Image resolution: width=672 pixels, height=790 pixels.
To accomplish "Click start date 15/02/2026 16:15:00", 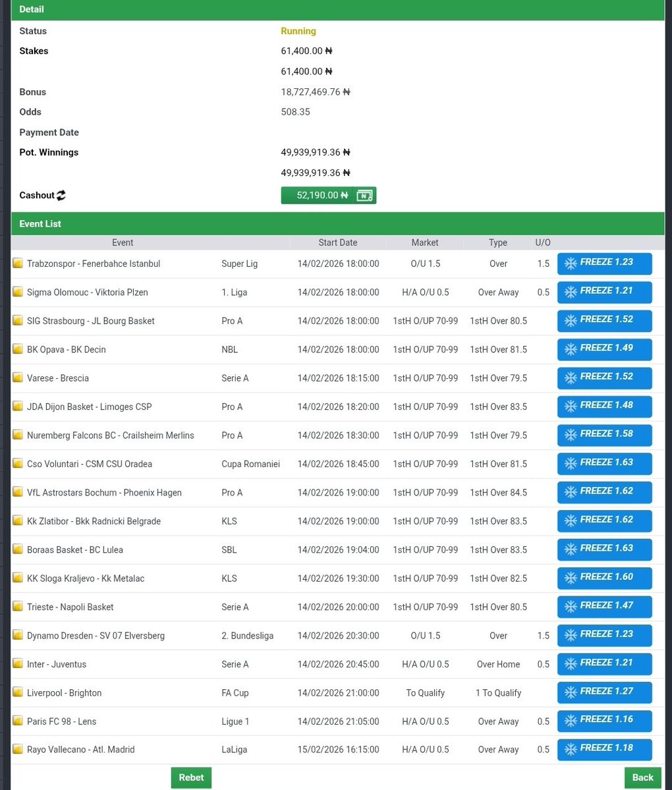I will pos(338,750).
